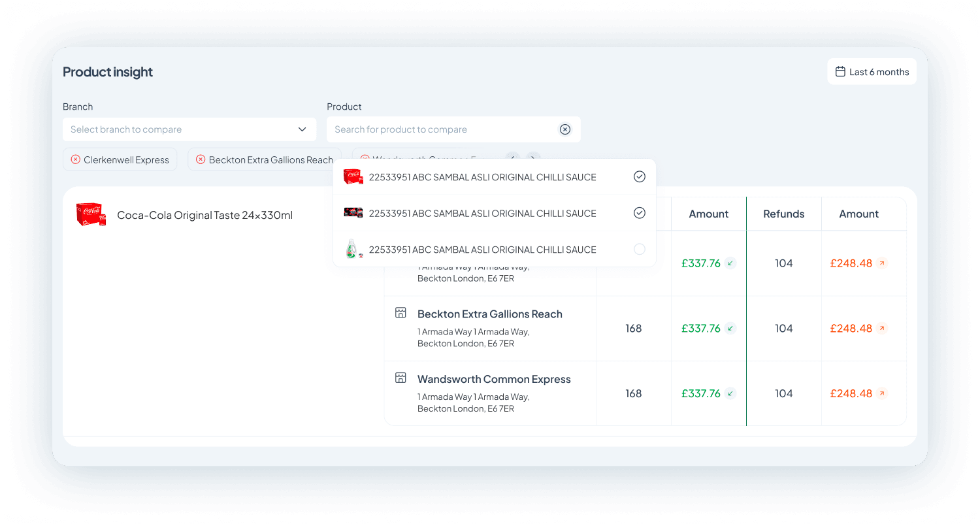The height and width of the screenshot is (524, 980).
Task: Open the Wandsworth Common Express branch row name
Action: pos(494,379)
